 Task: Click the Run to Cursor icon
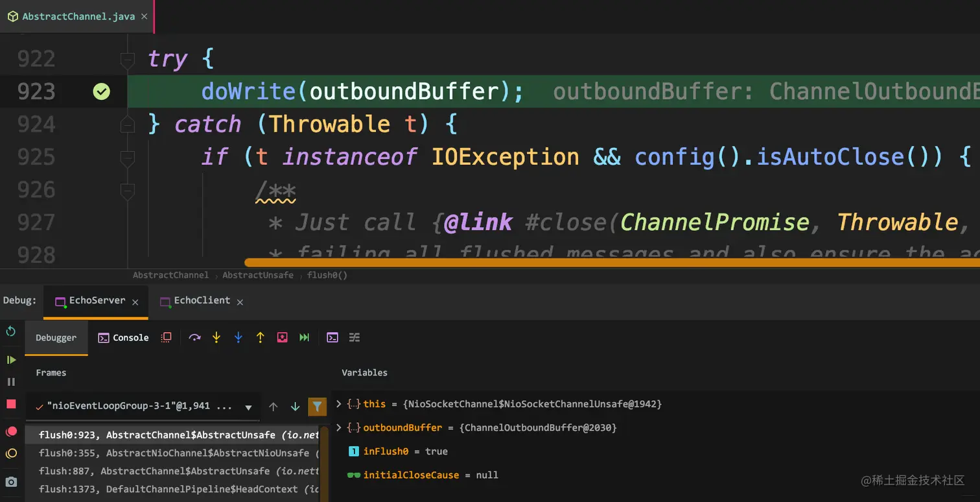click(x=304, y=337)
